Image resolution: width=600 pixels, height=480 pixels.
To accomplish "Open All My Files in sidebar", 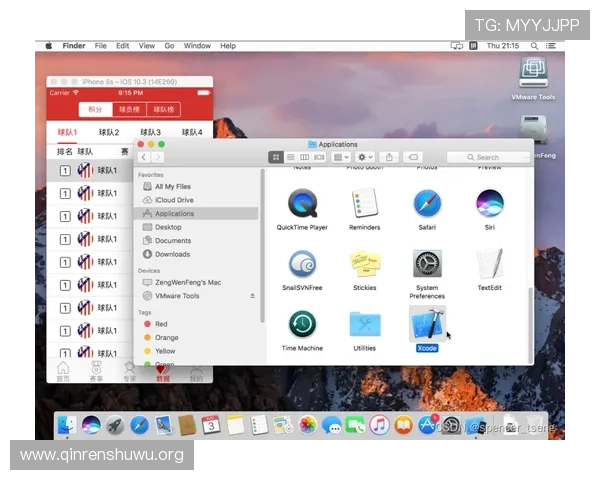I will [196, 187].
